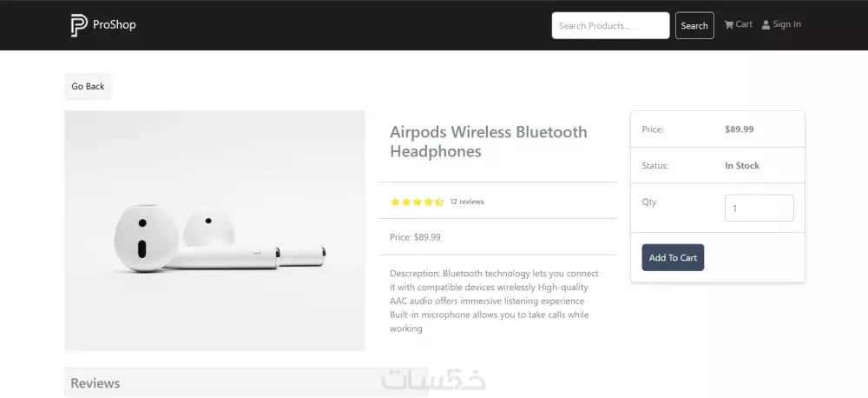The image size is (868, 398).
Task: Click the second rating star
Action: click(x=406, y=202)
